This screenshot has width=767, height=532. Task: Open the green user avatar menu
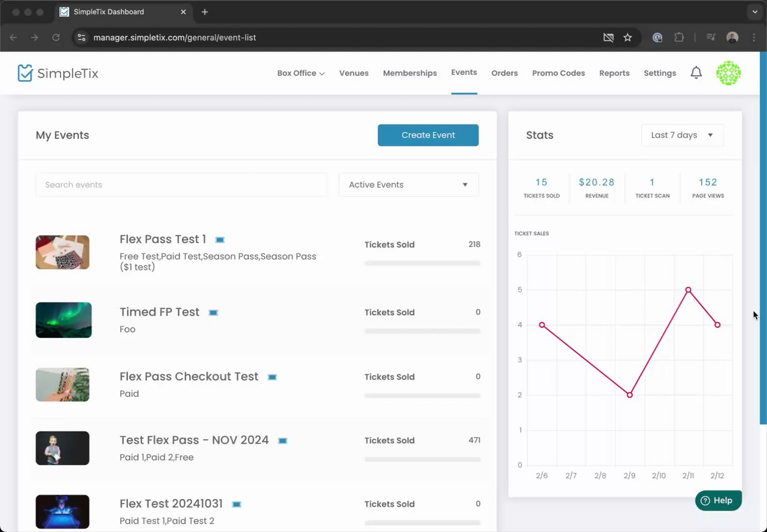pos(728,73)
